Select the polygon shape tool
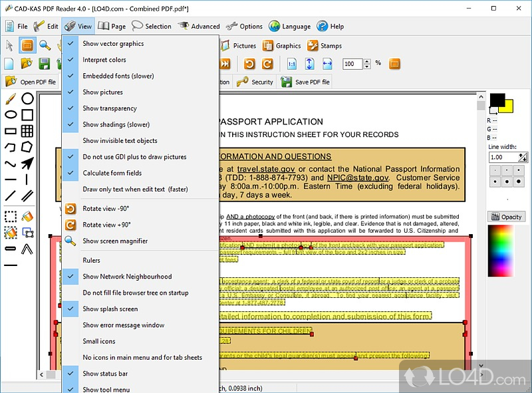 27,147
